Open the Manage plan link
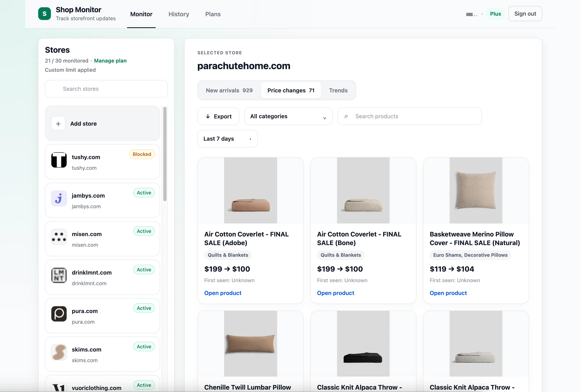The width and height of the screenshot is (581, 392). (110, 61)
